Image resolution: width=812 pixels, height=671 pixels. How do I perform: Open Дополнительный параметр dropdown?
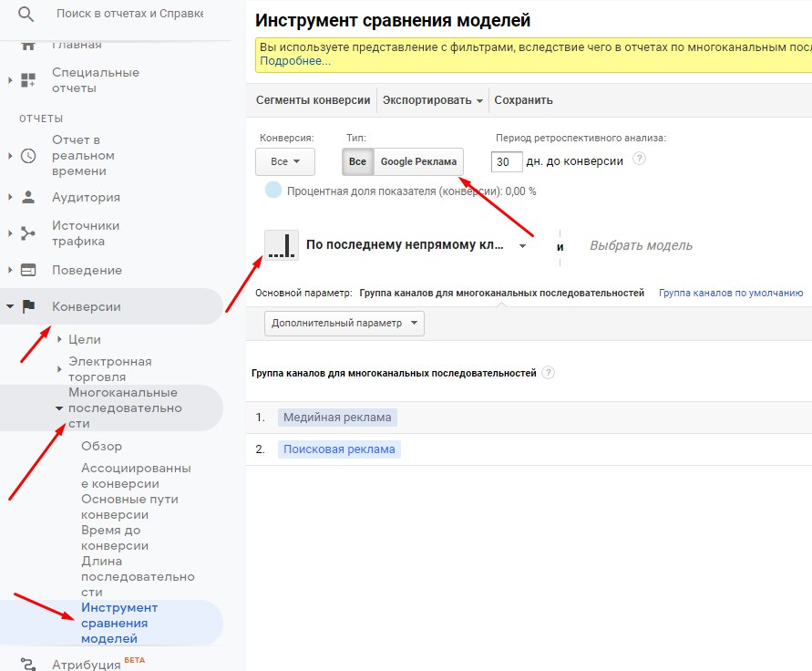point(344,323)
